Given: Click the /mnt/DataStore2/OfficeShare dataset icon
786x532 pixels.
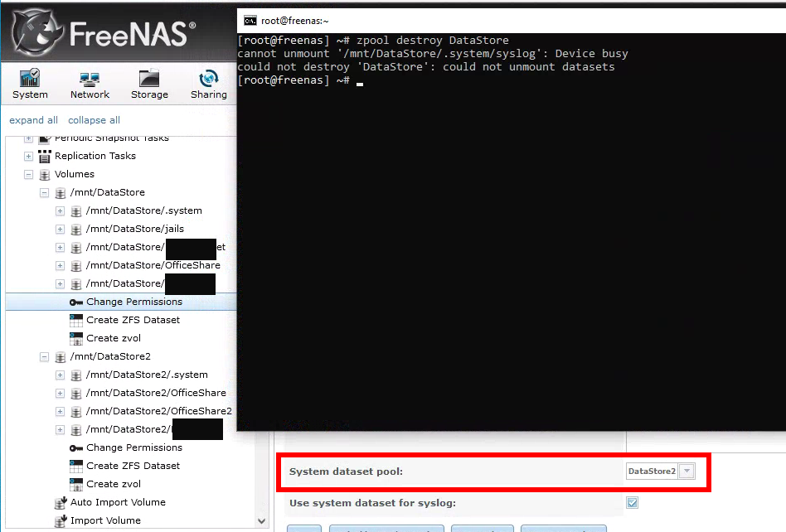Looking at the screenshot, I should [x=76, y=394].
